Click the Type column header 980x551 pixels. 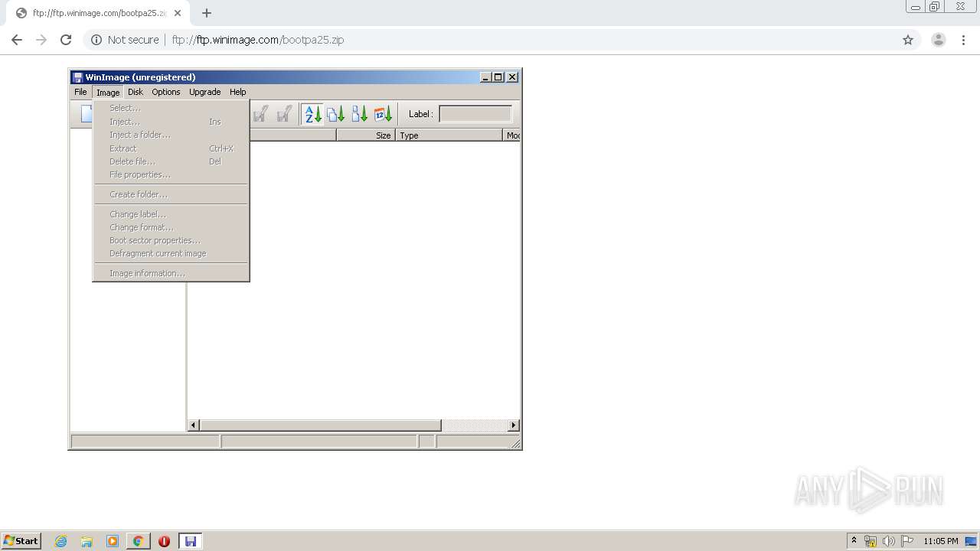(449, 135)
